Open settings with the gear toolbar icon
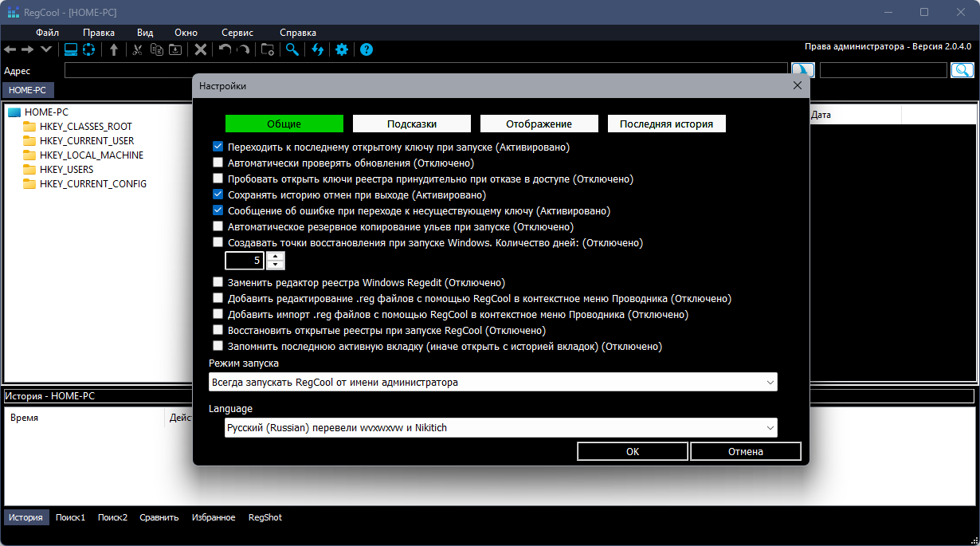This screenshot has width=980, height=546. coord(342,49)
